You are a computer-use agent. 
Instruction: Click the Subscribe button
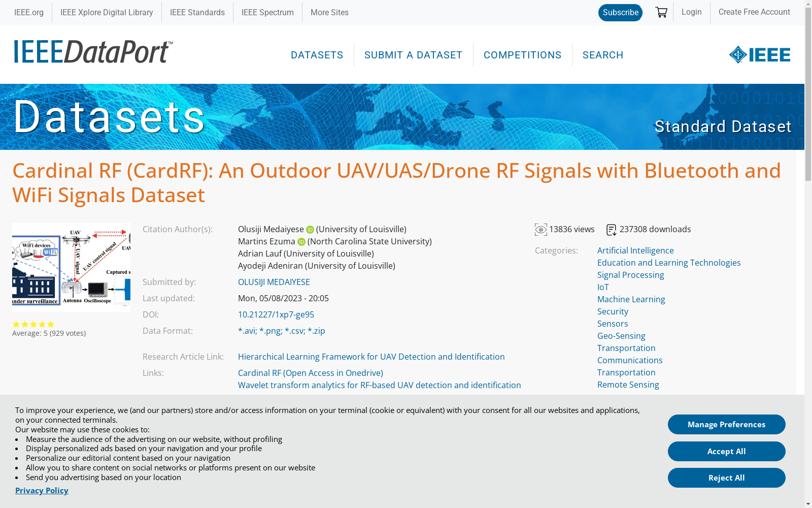(x=620, y=13)
